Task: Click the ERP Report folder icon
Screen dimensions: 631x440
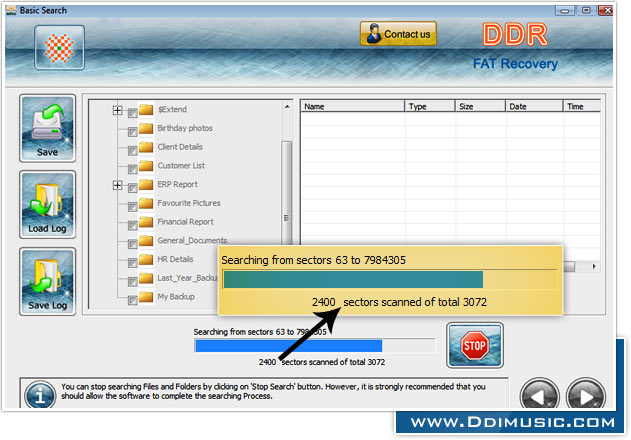Action: coord(146,184)
